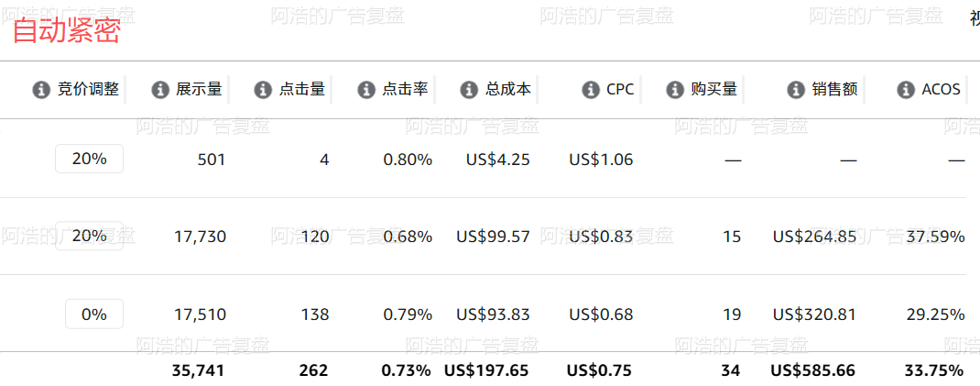Click the US$264.85 sales value

814,237
